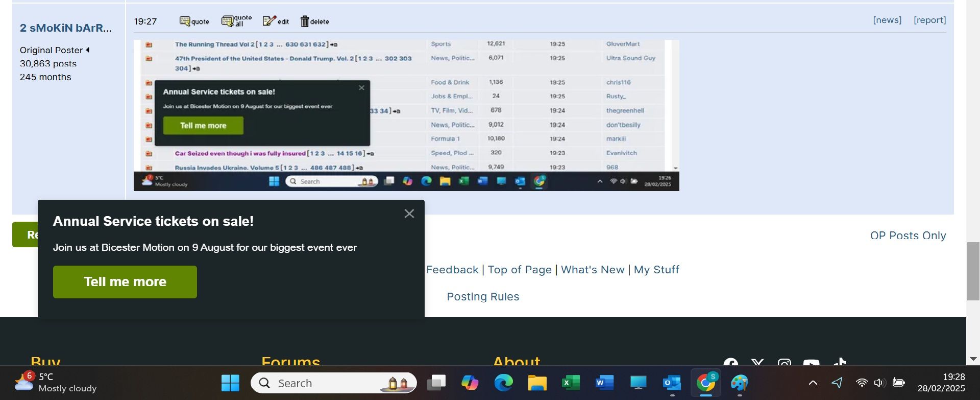The height and width of the screenshot is (400, 980).
Task: Close the Annual Service tickets popup
Action: click(x=409, y=214)
